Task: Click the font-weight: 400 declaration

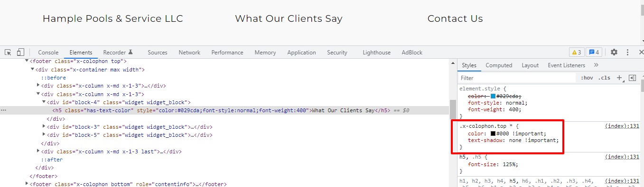Action: tap(495, 109)
